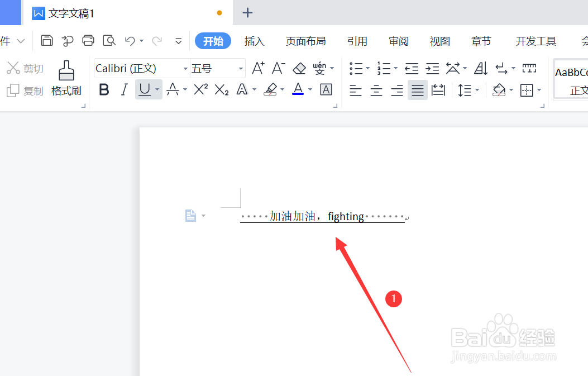Toggle justify alignment
The height and width of the screenshot is (376, 588).
point(417,90)
